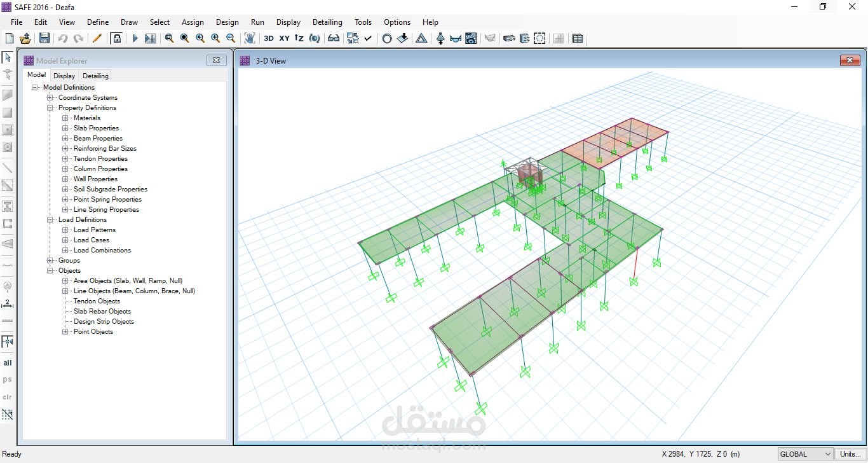
Task: Click the pencil edit icon
Action: [x=97, y=38]
